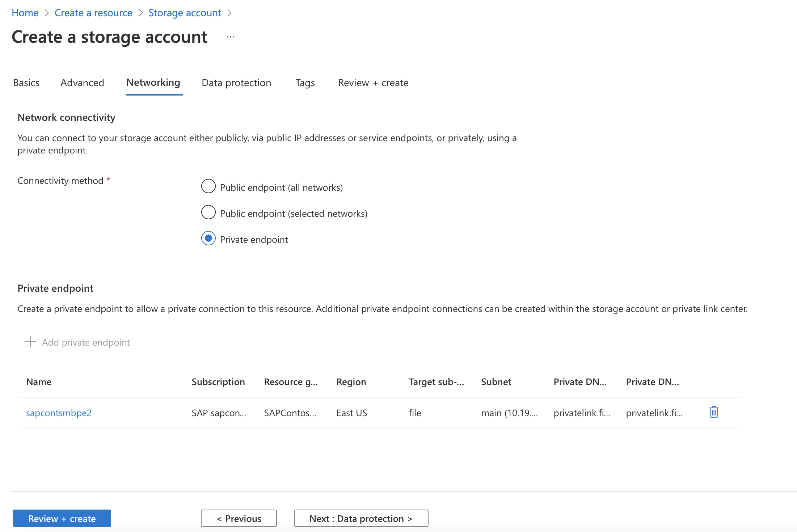Switch to the Basics tab
This screenshot has width=797, height=532.
(x=26, y=83)
